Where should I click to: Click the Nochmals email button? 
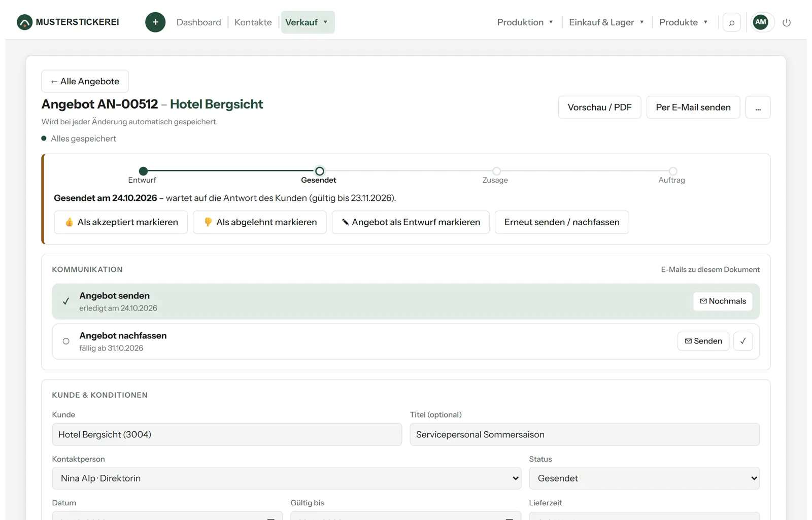pos(723,301)
